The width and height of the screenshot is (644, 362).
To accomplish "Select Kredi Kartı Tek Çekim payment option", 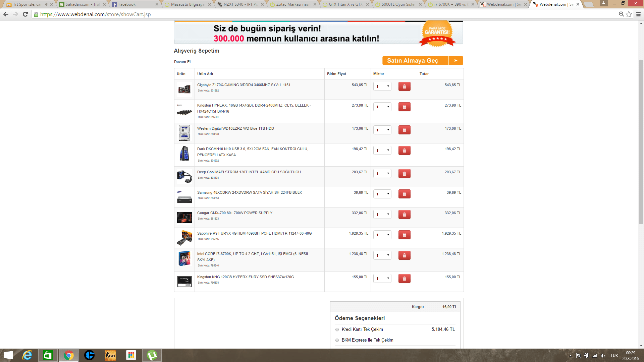I will 337,329.
